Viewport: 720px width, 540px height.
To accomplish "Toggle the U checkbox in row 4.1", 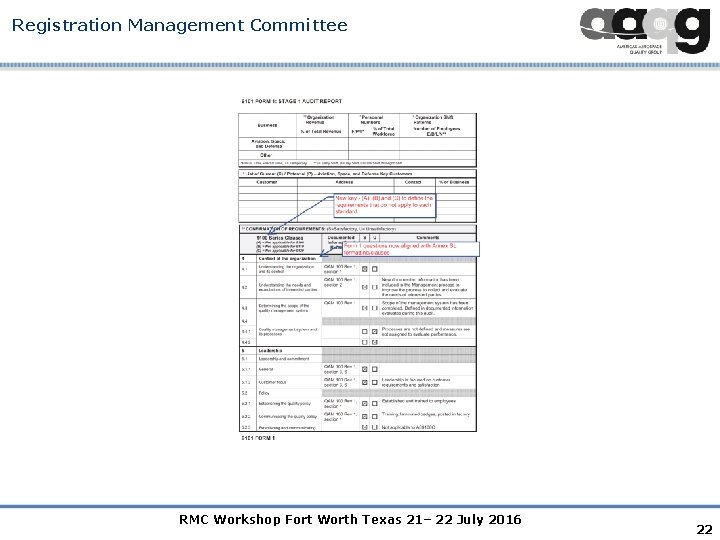I will 375,269.
